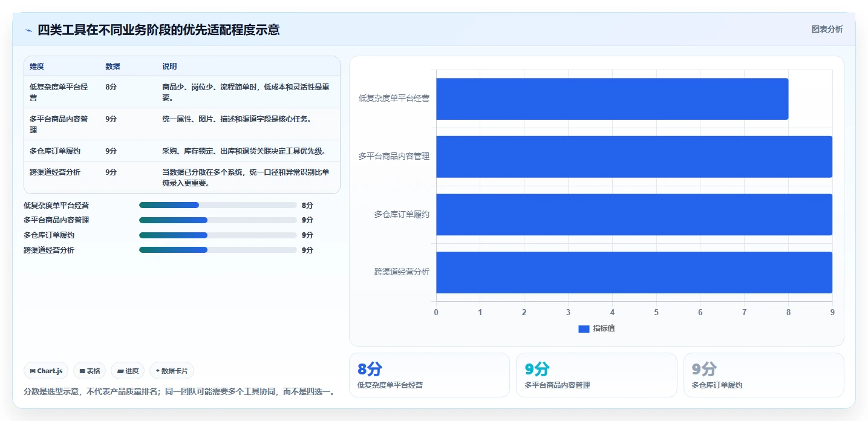868x421 pixels.
Task: Select the Chart.js tag chip
Action: 46,371
